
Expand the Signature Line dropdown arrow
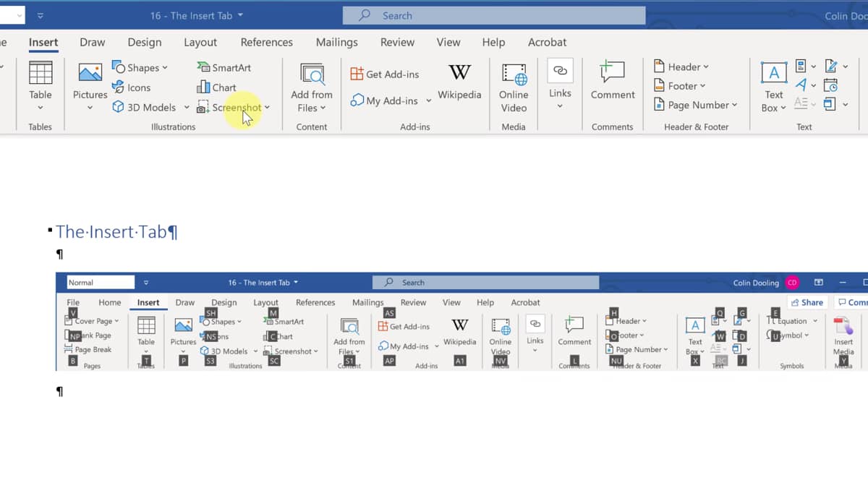coord(845,67)
